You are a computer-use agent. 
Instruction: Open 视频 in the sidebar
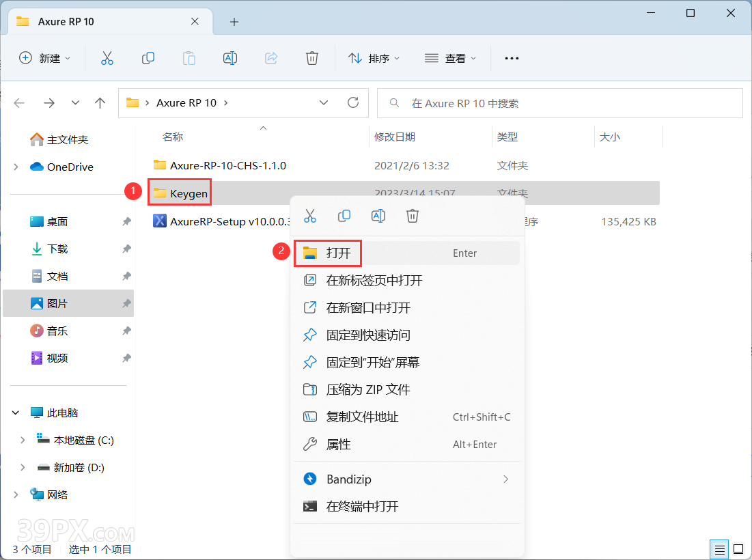49,358
